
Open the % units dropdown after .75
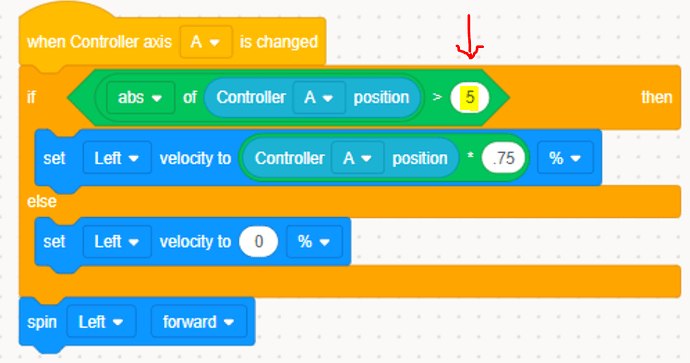pyautogui.click(x=565, y=158)
